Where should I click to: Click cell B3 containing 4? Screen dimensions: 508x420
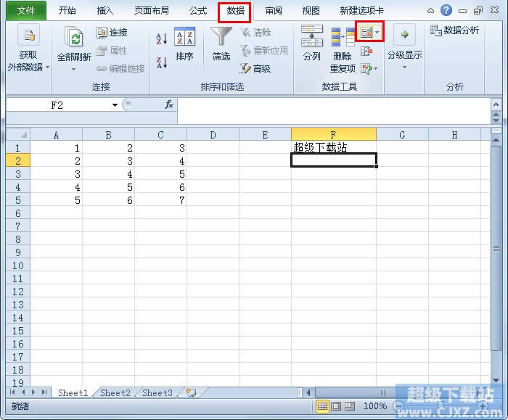tap(109, 174)
